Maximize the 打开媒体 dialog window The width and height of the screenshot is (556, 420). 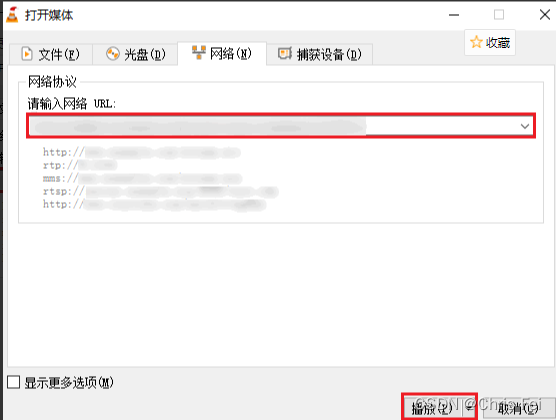pyautogui.click(x=499, y=15)
